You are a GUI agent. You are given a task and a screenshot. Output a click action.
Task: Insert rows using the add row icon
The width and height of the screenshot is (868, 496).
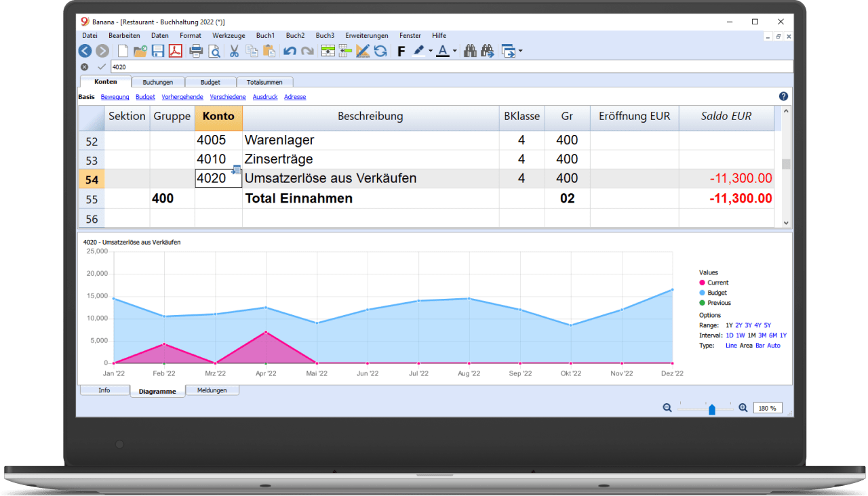[328, 51]
